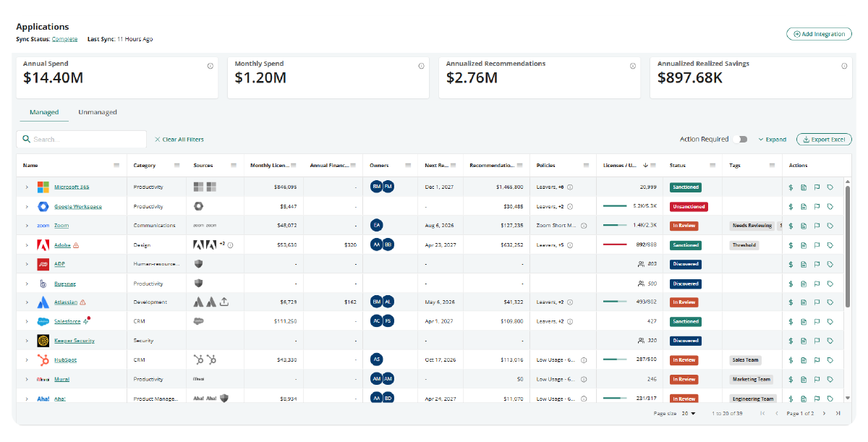868x442 pixels.
Task: Click the tag action icon in Salesforce row
Action: pos(830,321)
